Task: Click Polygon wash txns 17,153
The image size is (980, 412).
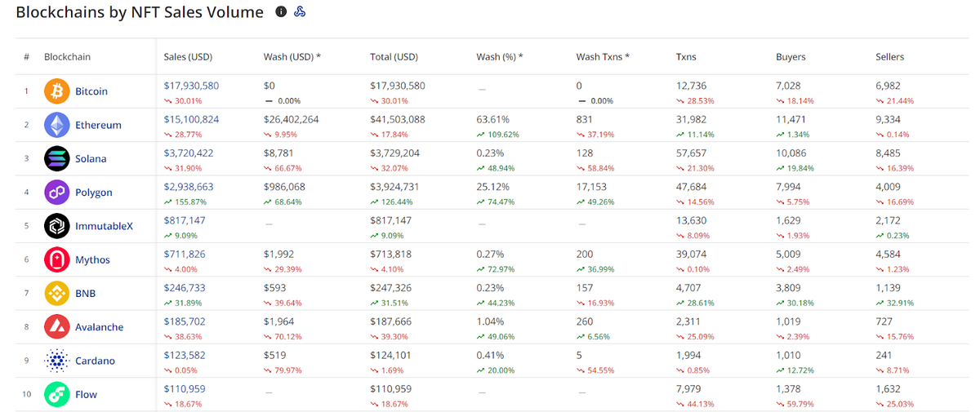Action: 590,187
